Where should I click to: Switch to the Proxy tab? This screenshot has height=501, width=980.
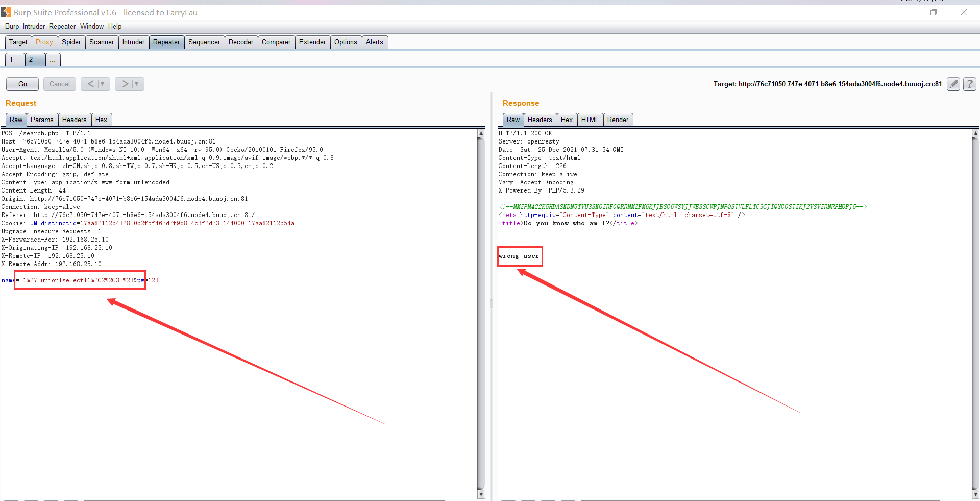pos(44,42)
